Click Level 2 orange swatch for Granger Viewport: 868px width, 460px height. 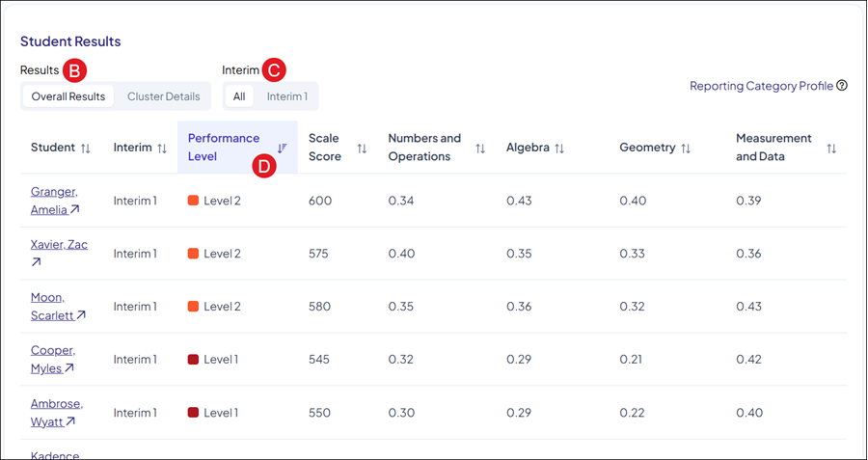coord(193,201)
